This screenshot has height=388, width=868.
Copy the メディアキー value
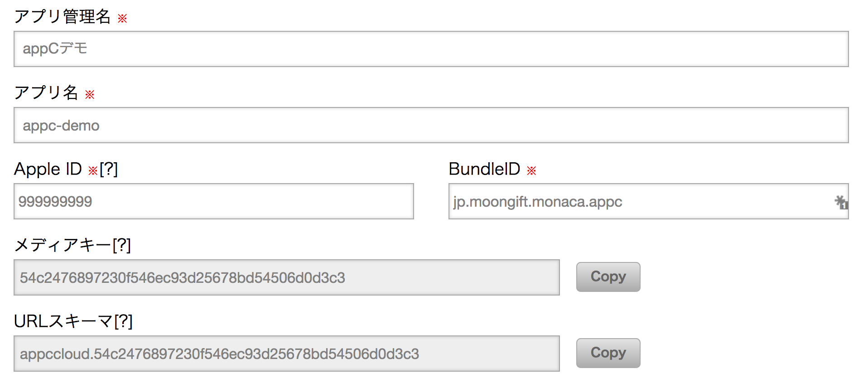point(608,277)
